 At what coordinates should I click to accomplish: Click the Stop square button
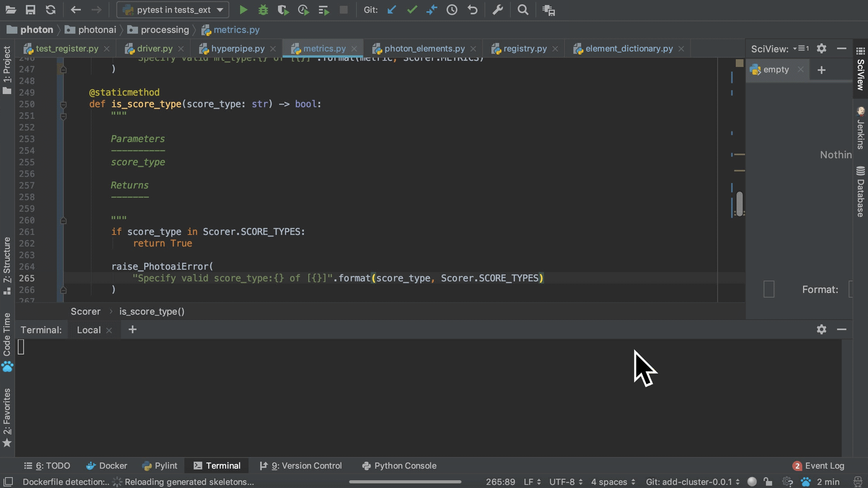click(x=343, y=10)
